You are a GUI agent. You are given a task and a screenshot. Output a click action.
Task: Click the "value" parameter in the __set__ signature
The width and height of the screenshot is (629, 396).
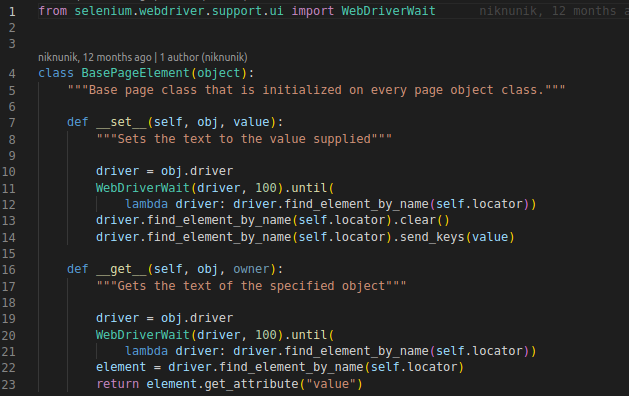click(252, 122)
